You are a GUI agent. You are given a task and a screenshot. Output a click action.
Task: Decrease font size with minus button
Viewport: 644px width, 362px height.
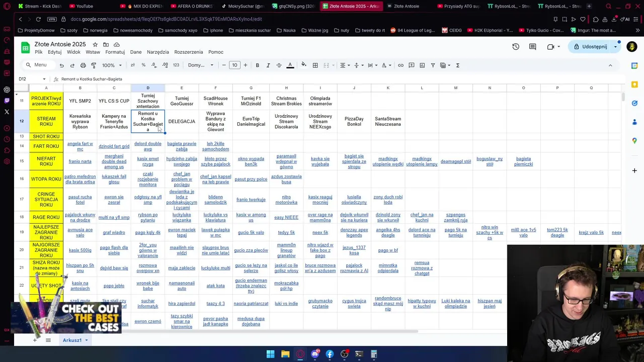pos(224,65)
